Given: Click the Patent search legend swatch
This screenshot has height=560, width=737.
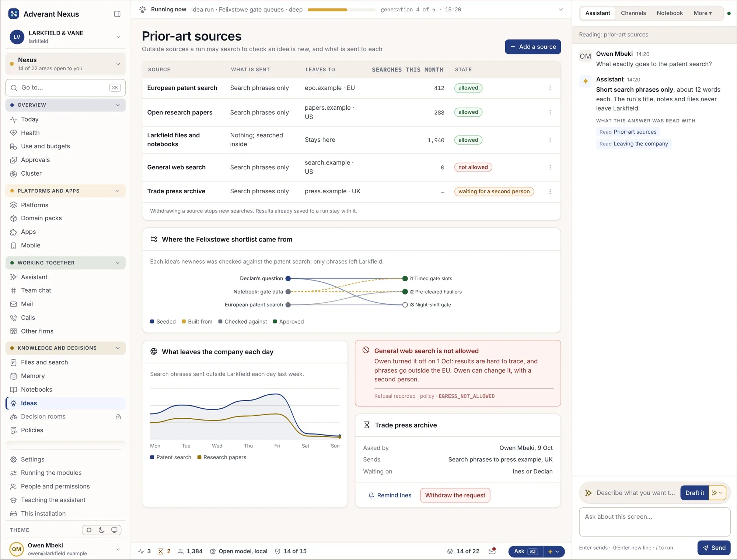Looking at the screenshot, I should [x=152, y=458].
